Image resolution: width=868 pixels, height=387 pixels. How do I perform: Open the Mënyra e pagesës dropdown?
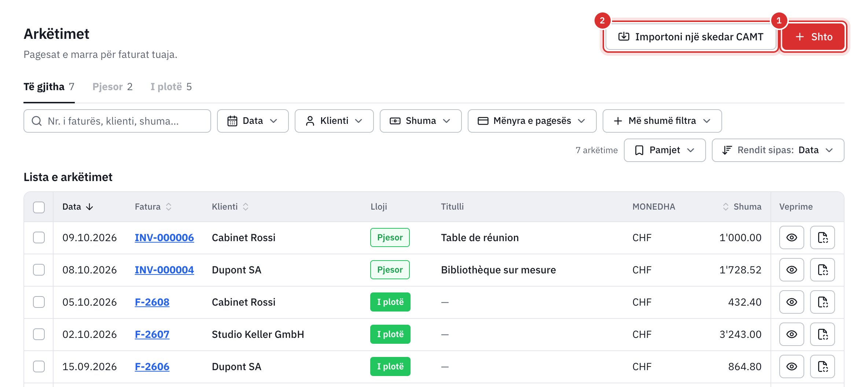tap(532, 121)
